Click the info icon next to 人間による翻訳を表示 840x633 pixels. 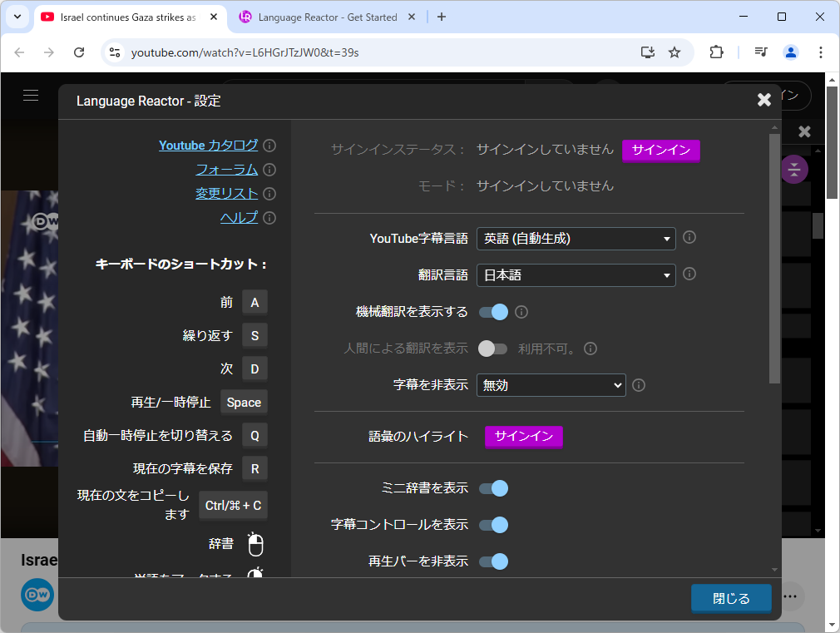(x=590, y=348)
